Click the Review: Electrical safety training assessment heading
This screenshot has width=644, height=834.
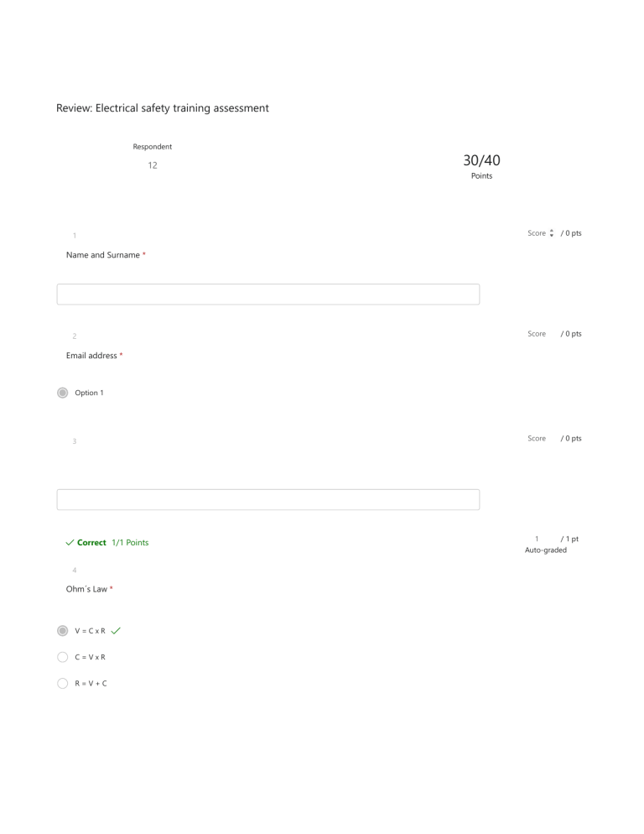pos(163,108)
